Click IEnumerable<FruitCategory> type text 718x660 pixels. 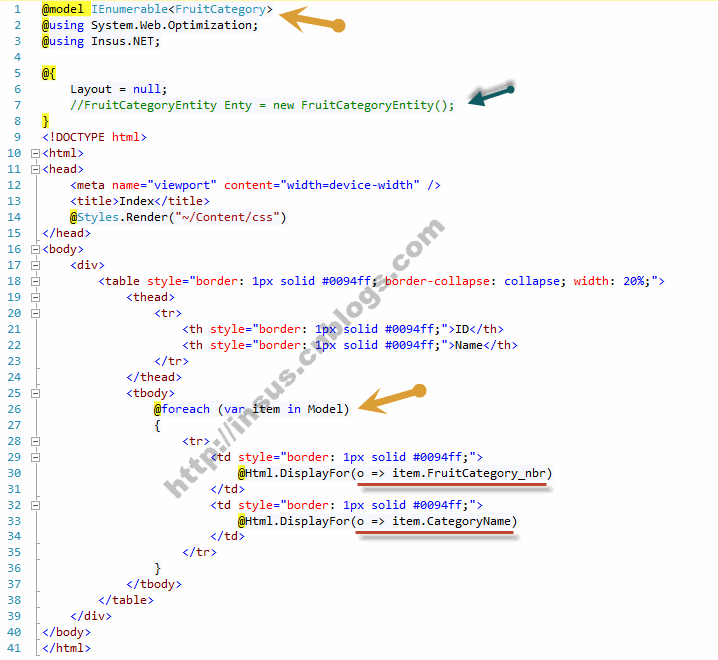[182, 9]
